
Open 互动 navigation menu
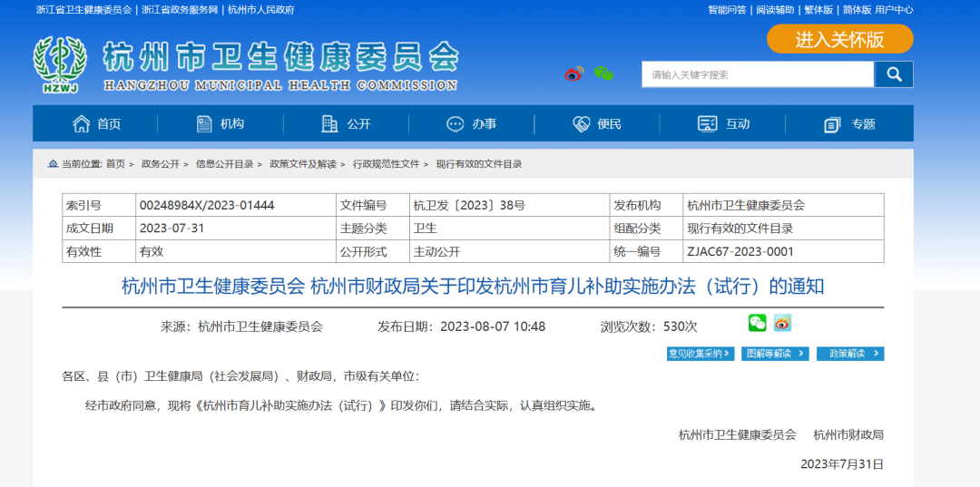click(x=738, y=124)
